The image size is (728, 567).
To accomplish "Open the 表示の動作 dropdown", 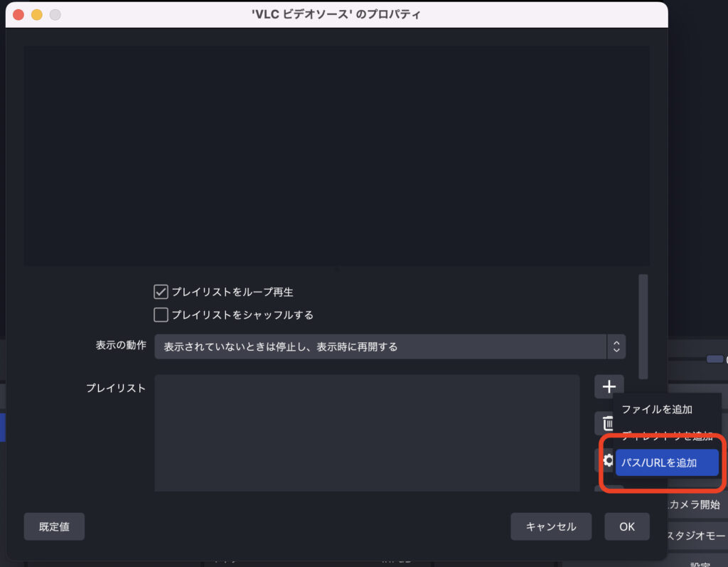I will tap(390, 346).
